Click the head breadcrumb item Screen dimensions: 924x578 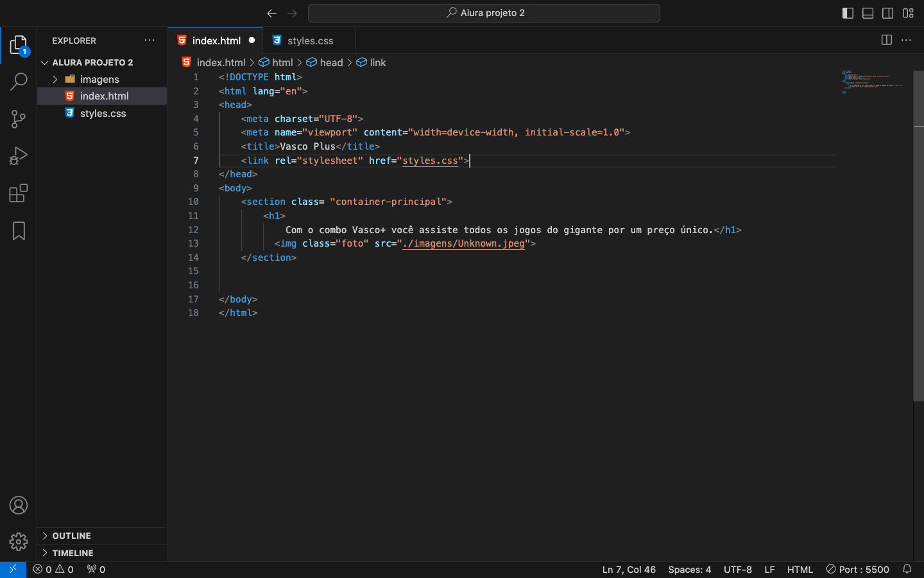point(325,62)
